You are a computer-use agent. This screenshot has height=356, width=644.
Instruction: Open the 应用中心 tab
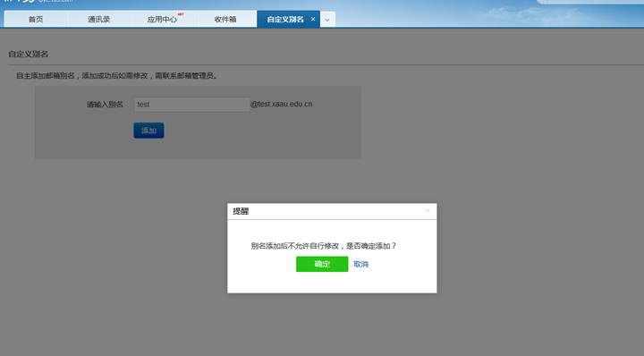(162, 20)
